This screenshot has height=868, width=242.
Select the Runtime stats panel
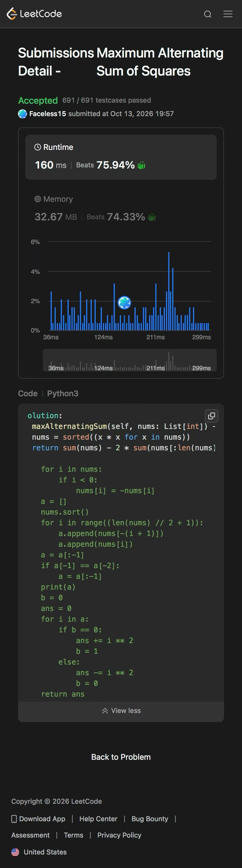pos(121,157)
